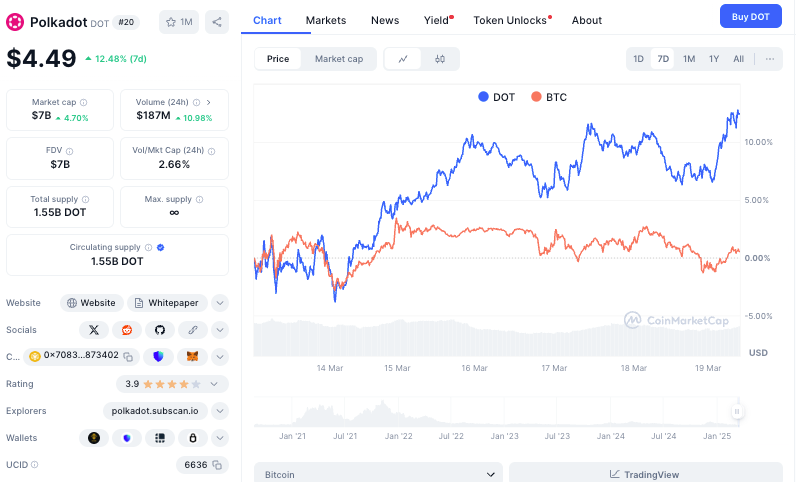Switch to the Markets tab
796x482 pixels.
click(x=326, y=20)
